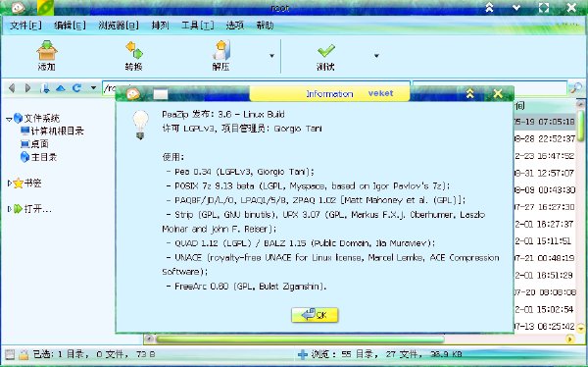Click the blue download-arrow icon in navigation bar
The image size is (588, 367).
[45, 88]
